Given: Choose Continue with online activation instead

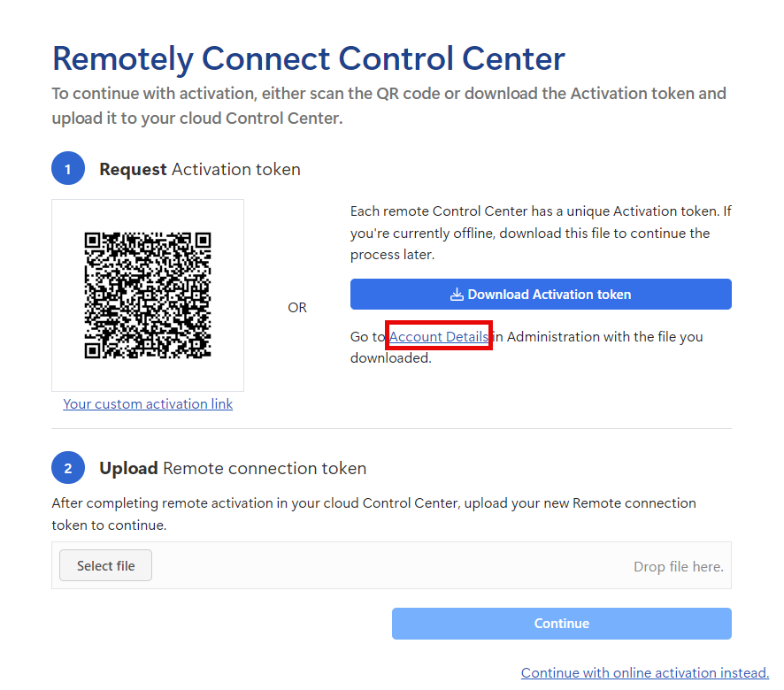Looking at the screenshot, I should [644, 673].
